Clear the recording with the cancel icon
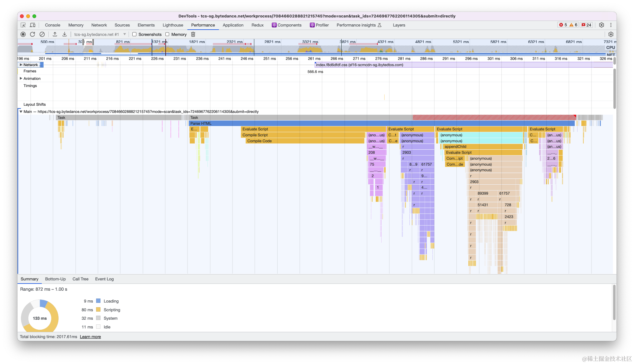Viewport: 634px width, 364px height. click(42, 34)
